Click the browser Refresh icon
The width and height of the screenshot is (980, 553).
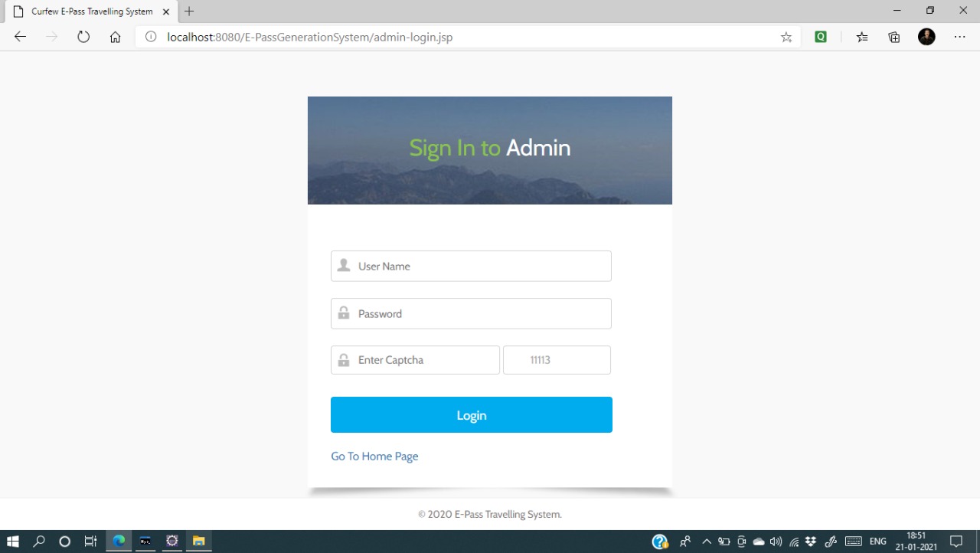[x=83, y=37]
